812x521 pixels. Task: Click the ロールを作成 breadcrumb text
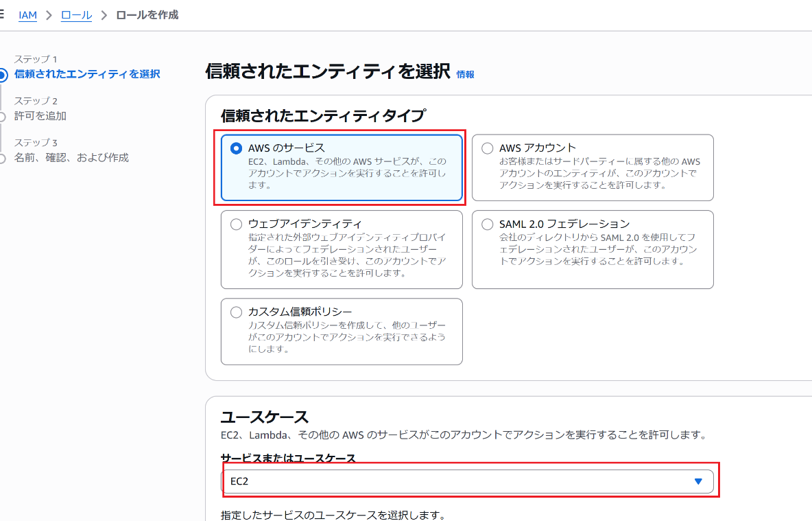[147, 15]
